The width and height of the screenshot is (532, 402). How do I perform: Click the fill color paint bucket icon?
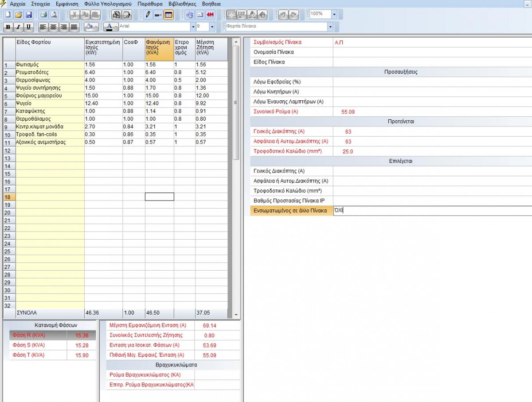[89, 27]
